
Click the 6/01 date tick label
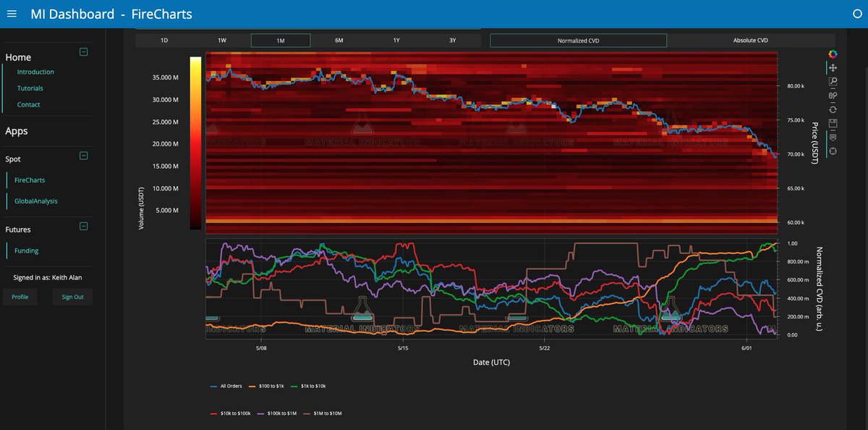pyautogui.click(x=747, y=347)
